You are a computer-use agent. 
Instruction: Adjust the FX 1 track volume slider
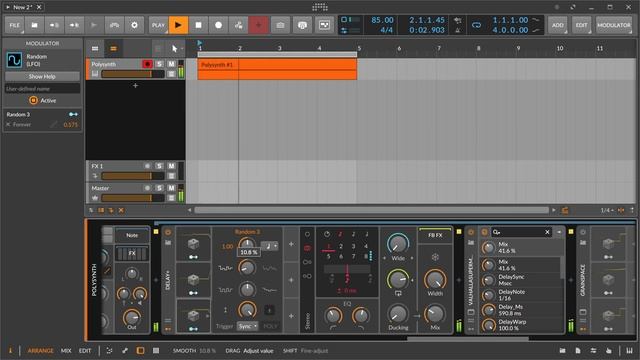[x=133, y=176]
